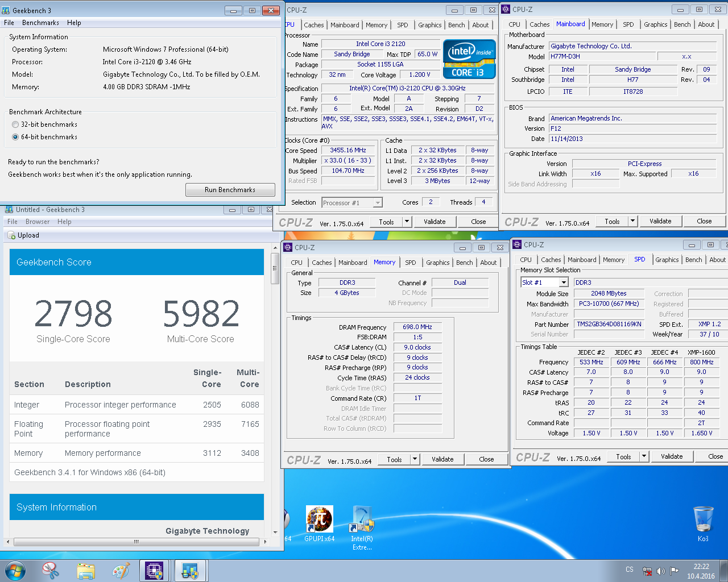Open Windows Explorer from the taskbar
The height and width of the screenshot is (582, 728).
point(86,571)
